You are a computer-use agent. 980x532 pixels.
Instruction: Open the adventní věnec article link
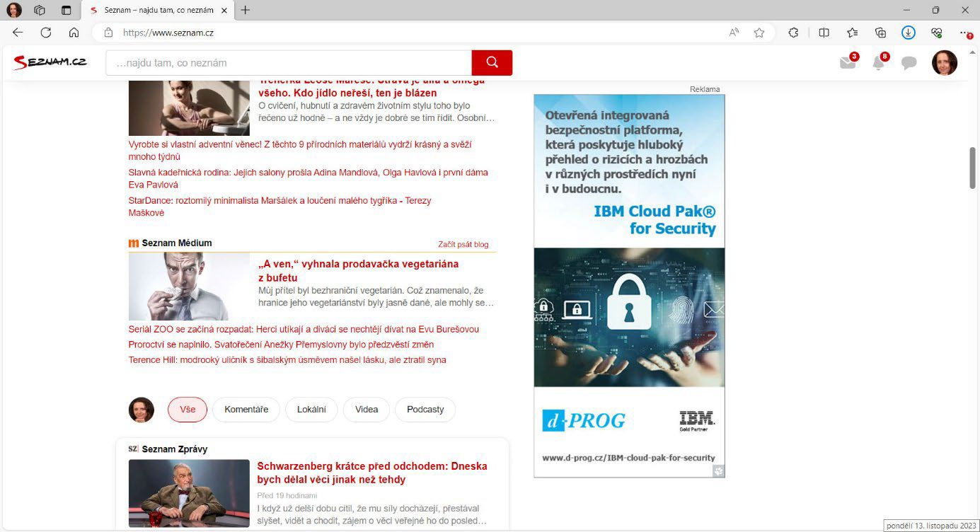300,150
